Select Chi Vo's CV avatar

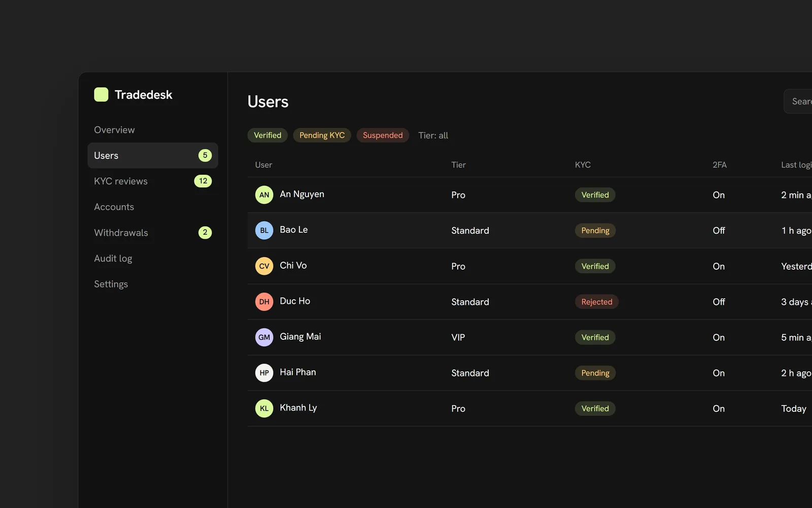[x=264, y=266]
